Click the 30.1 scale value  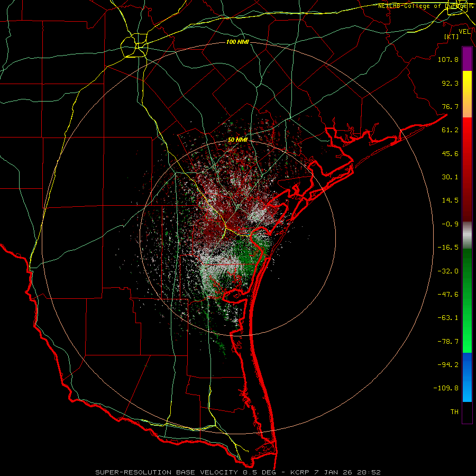pyautogui.click(x=450, y=177)
